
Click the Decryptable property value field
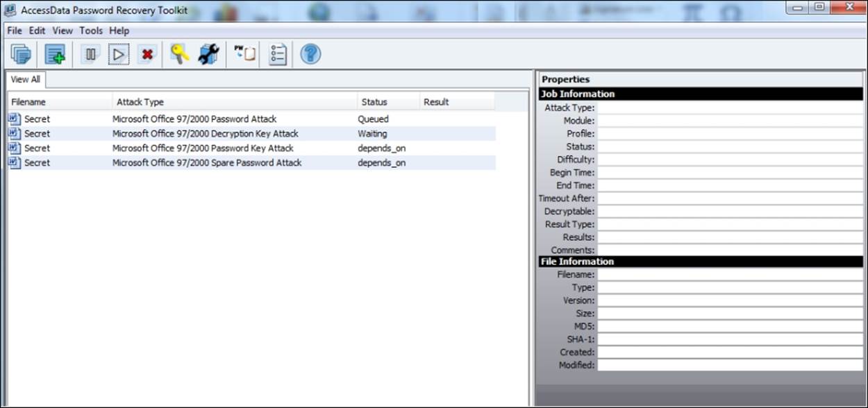click(x=731, y=211)
